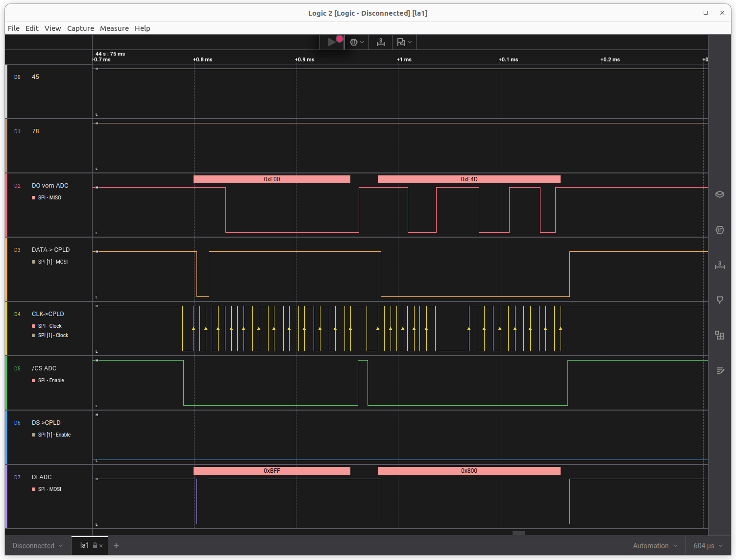Viewport: 736px width, 560px height.
Task: Start capture with the play button
Action: [332, 42]
